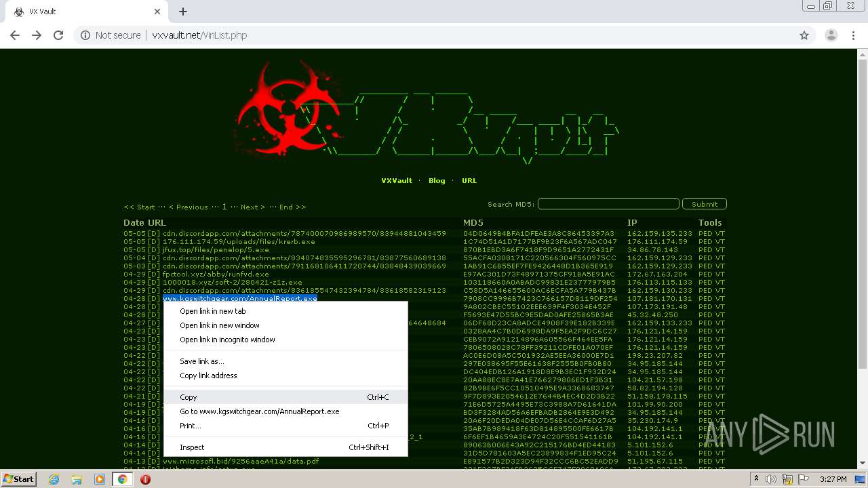This screenshot has width=868, height=488.
Task: Focus the Search MD5 input field
Action: point(608,203)
